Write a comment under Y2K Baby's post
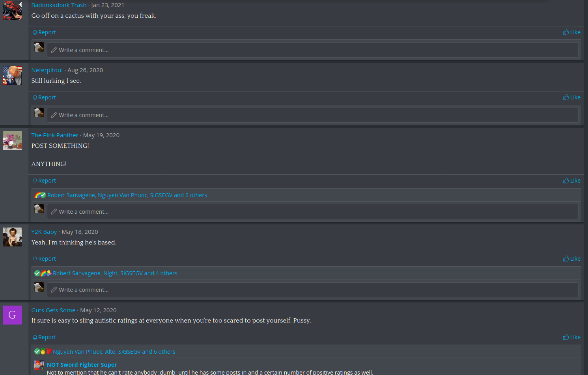 click(313, 290)
